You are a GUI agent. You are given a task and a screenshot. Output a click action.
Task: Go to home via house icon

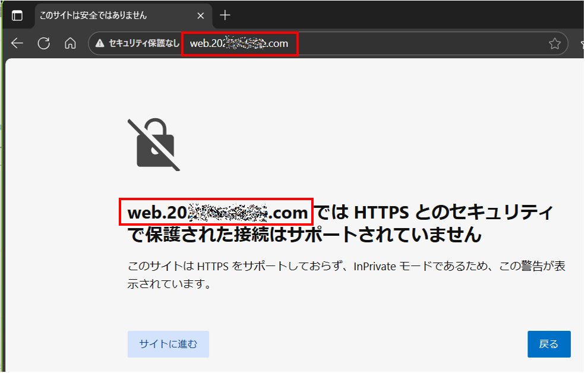click(x=70, y=43)
